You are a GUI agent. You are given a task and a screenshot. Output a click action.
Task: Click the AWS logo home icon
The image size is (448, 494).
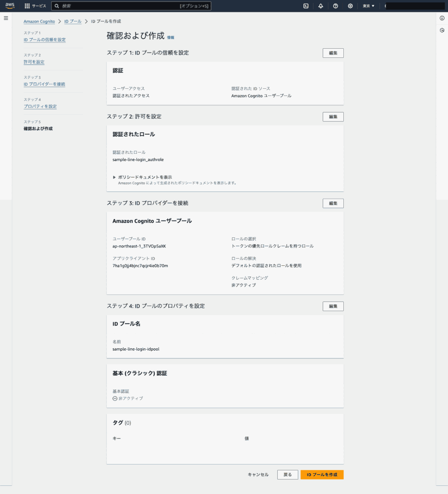(10, 6)
